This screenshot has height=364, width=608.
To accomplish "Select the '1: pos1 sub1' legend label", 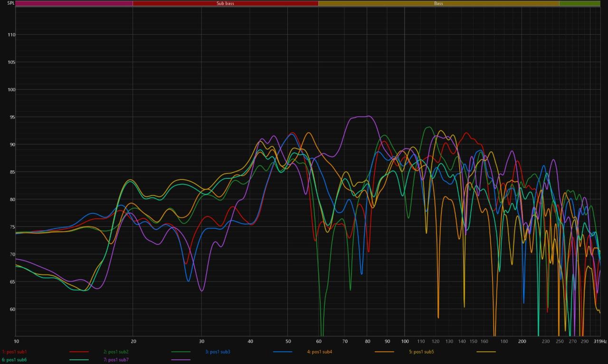I will [15, 352].
